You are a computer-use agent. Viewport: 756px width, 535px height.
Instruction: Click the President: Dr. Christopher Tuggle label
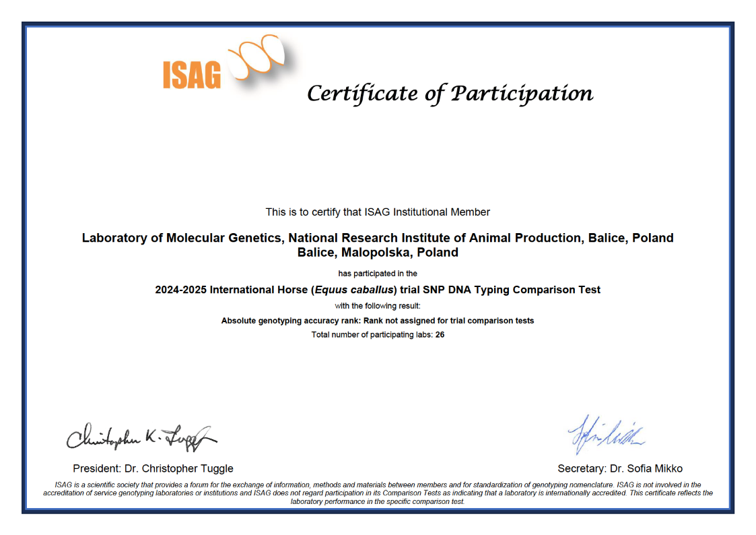point(151,468)
